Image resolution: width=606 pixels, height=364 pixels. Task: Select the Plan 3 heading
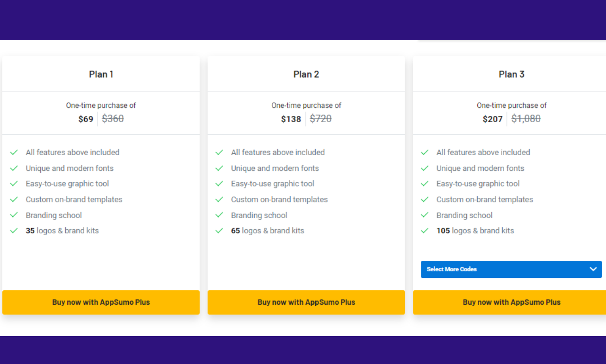(511, 74)
